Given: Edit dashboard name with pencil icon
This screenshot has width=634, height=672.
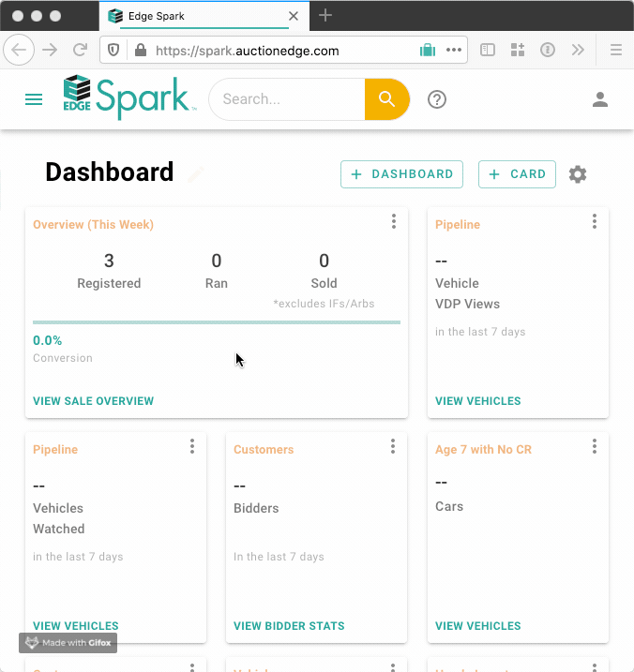Looking at the screenshot, I should coord(196,174).
